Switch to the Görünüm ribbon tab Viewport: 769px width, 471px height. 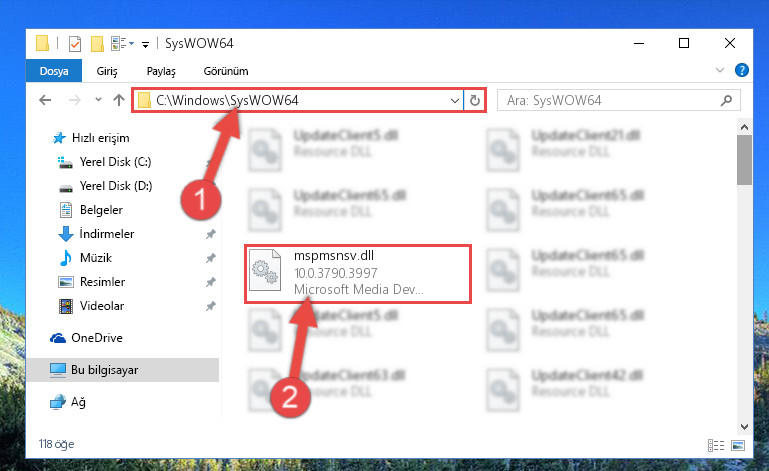tap(226, 71)
